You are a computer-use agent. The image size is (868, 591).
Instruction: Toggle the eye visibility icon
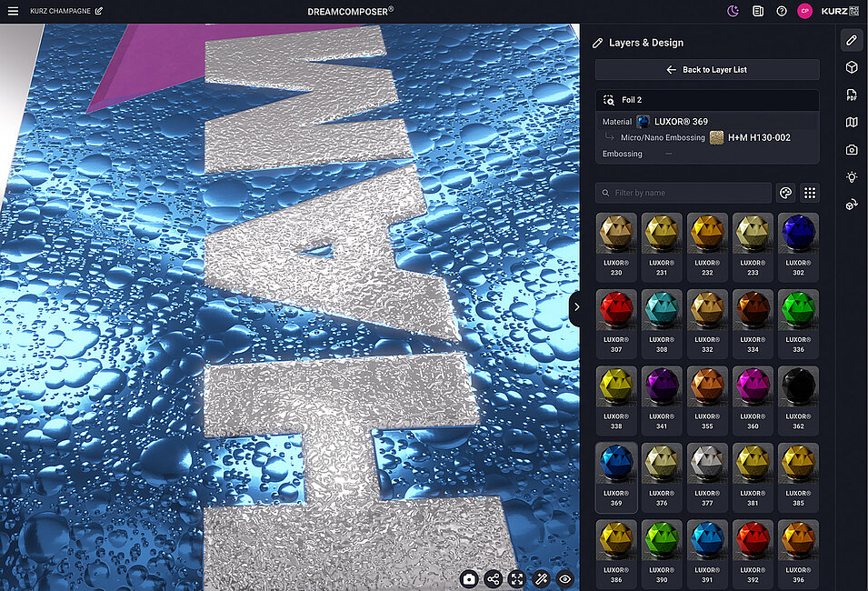tap(565, 579)
